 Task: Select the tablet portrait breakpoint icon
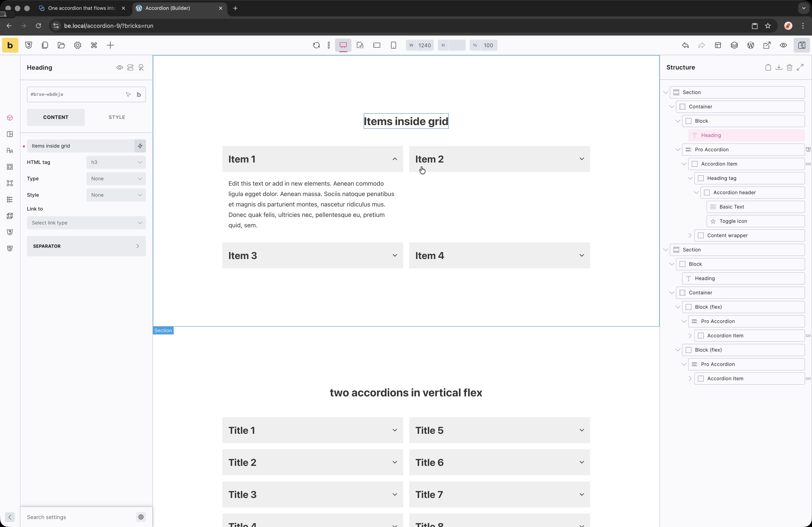tap(360, 45)
